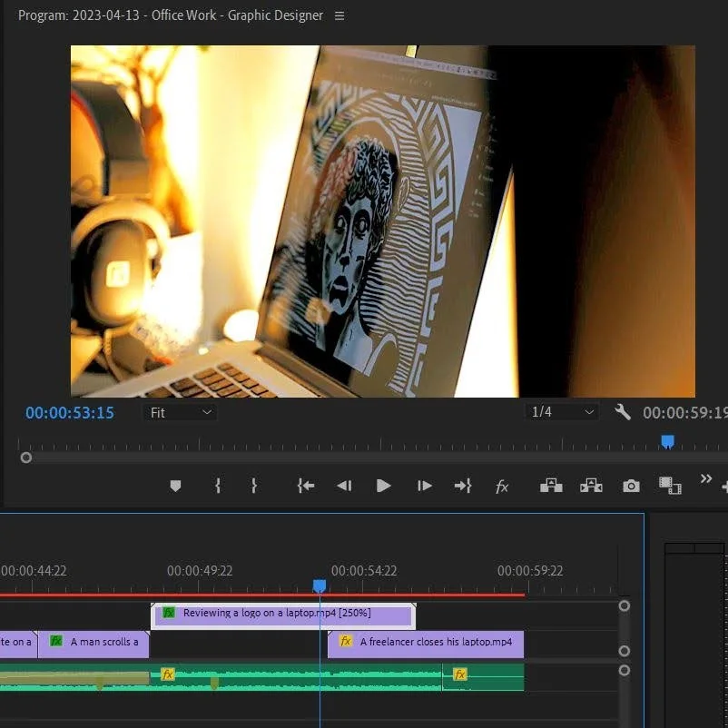Screen dimensions: 728x728
Task: Click the timeline playhead marker
Action: 320,585
